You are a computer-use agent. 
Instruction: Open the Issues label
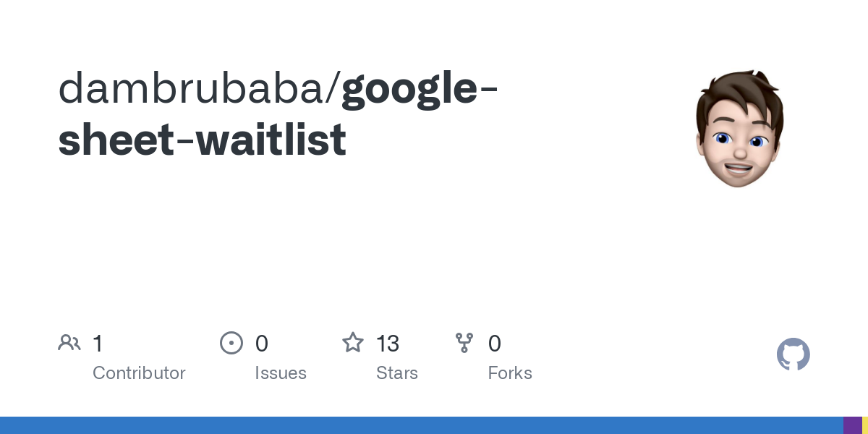tap(281, 373)
